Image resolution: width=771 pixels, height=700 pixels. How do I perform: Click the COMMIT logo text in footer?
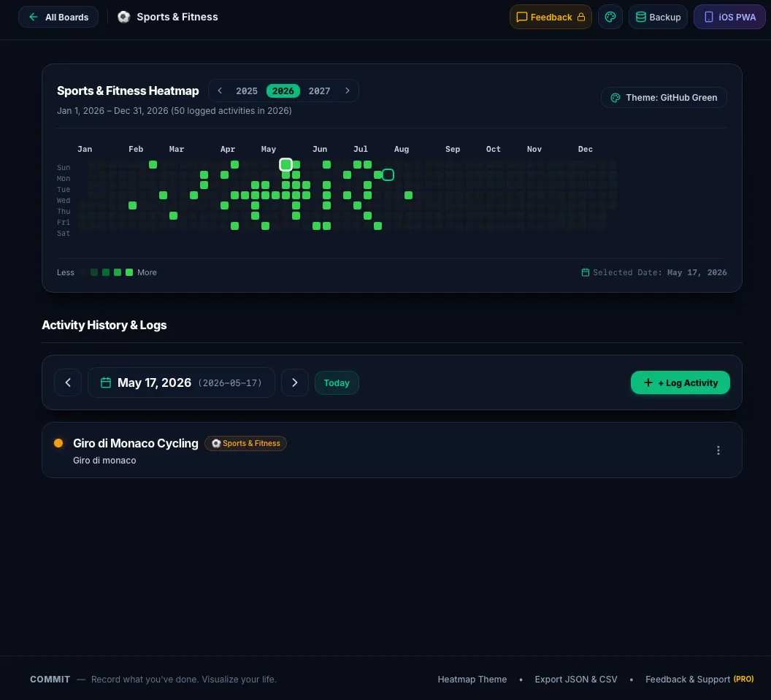pyautogui.click(x=50, y=680)
